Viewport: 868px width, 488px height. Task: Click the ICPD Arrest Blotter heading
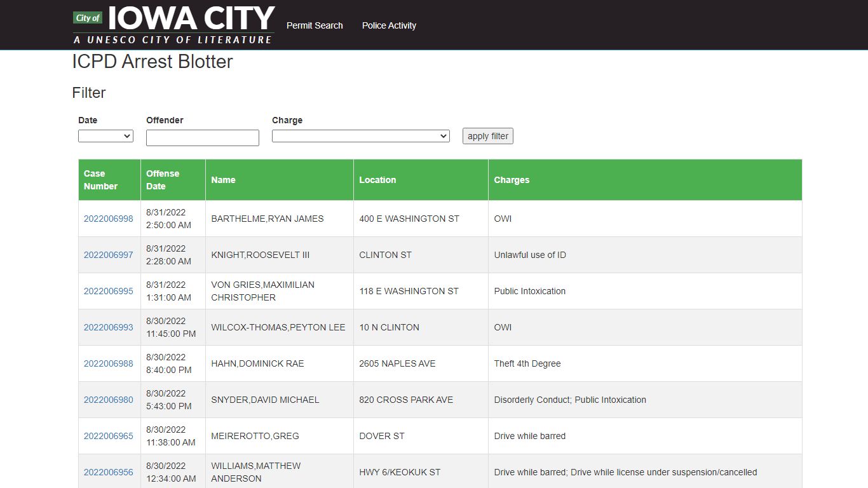153,62
